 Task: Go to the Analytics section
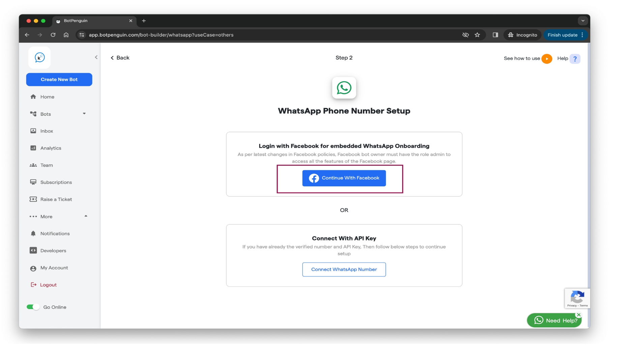point(51,148)
